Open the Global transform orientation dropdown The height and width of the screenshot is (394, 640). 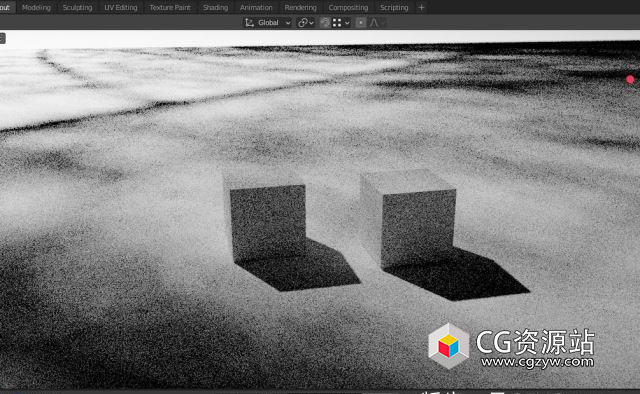[268, 23]
